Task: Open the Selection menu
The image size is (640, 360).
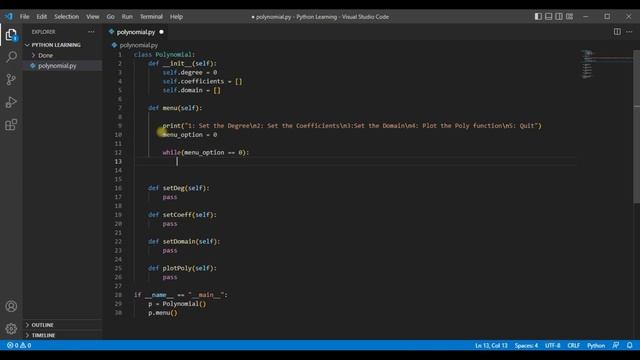Action: point(67,17)
